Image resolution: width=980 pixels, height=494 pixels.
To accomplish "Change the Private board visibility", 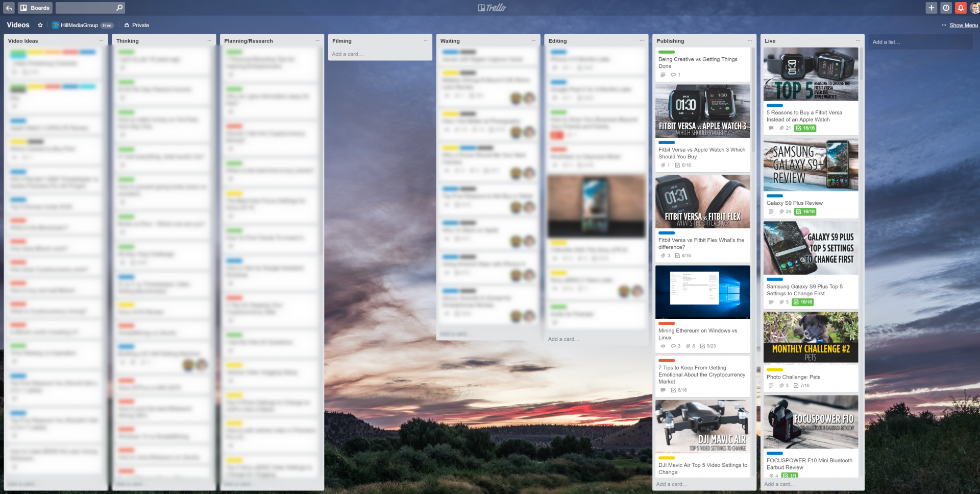I will pos(137,25).
